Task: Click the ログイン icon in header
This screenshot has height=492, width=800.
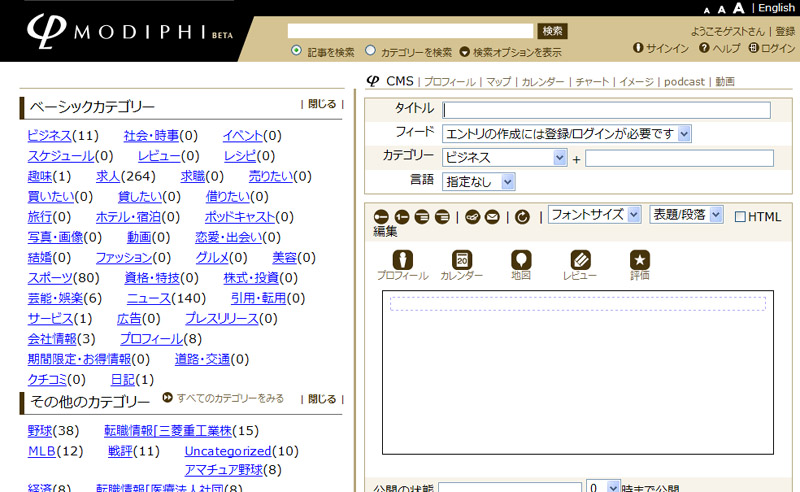Action: coord(754,47)
